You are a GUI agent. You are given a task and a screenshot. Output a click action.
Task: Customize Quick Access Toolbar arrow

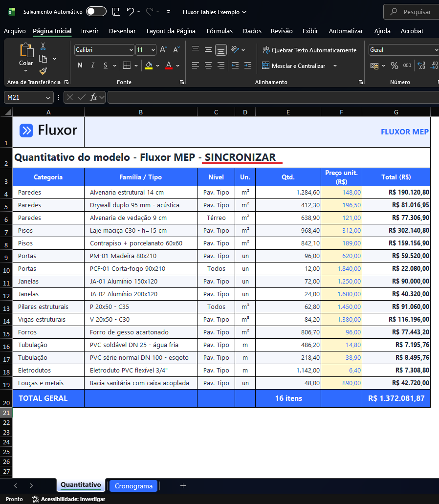tap(168, 12)
